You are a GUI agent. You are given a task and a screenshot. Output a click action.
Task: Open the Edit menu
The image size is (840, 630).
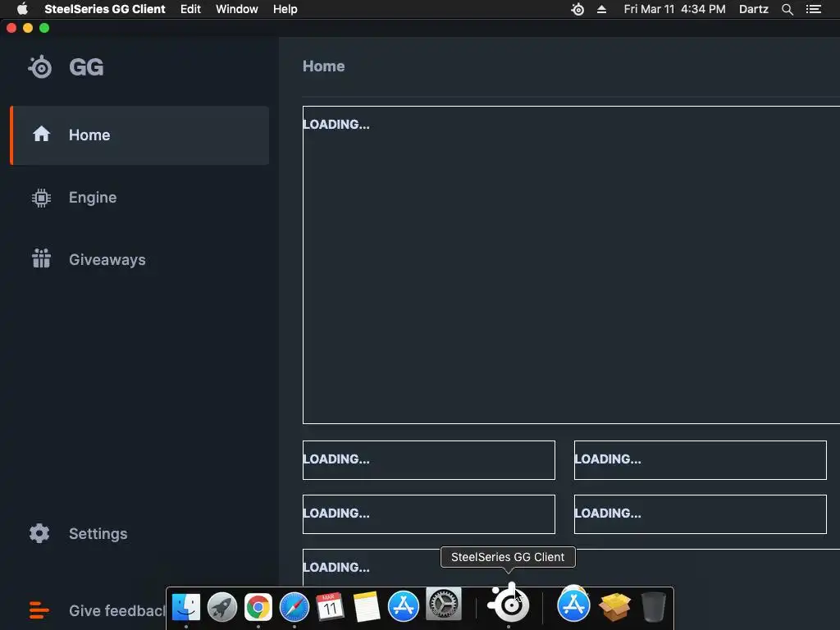pos(190,9)
